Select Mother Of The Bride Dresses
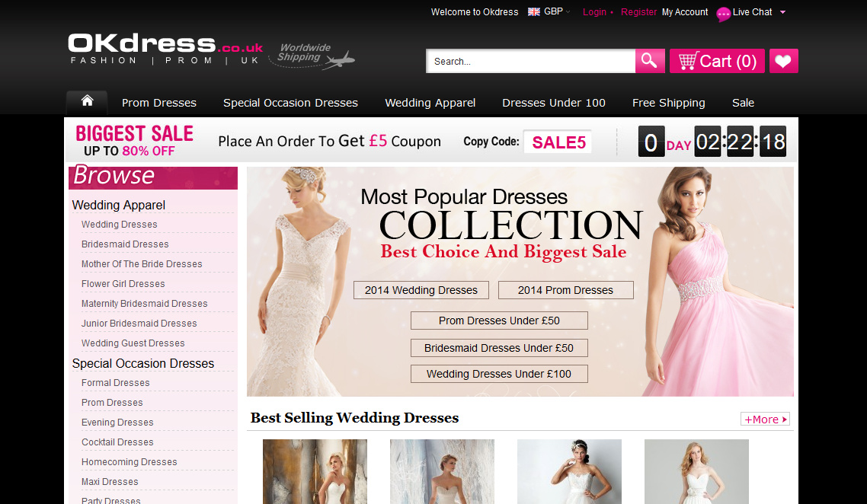 (x=142, y=264)
